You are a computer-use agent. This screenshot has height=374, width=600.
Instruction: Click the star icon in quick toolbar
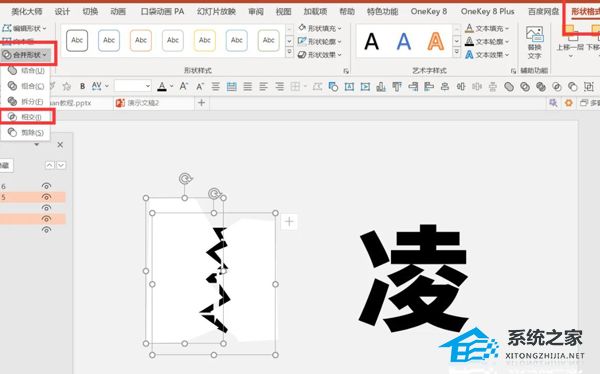tap(67, 87)
